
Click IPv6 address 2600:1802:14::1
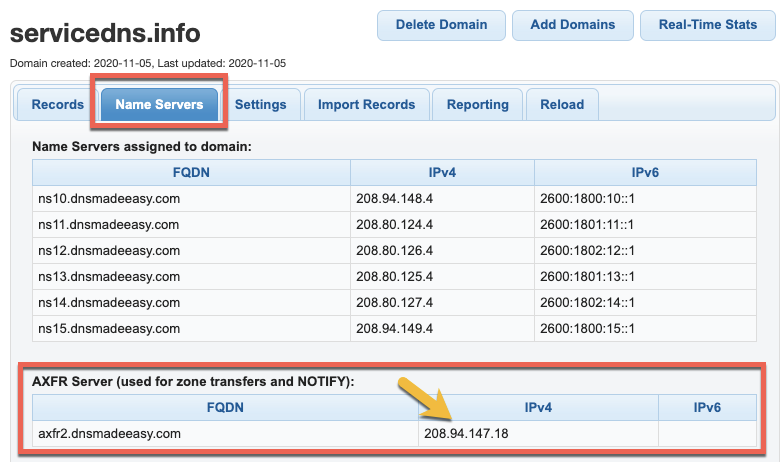point(587,303)
